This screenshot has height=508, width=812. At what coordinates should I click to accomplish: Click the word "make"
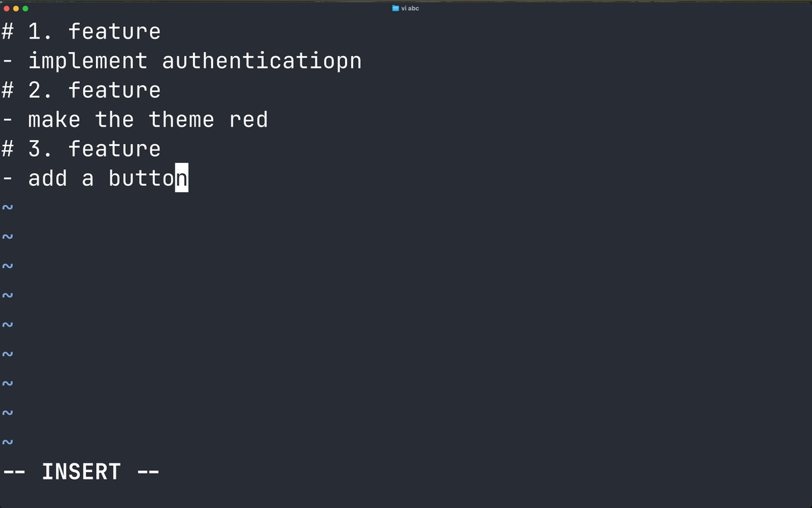tap(54, 120)
